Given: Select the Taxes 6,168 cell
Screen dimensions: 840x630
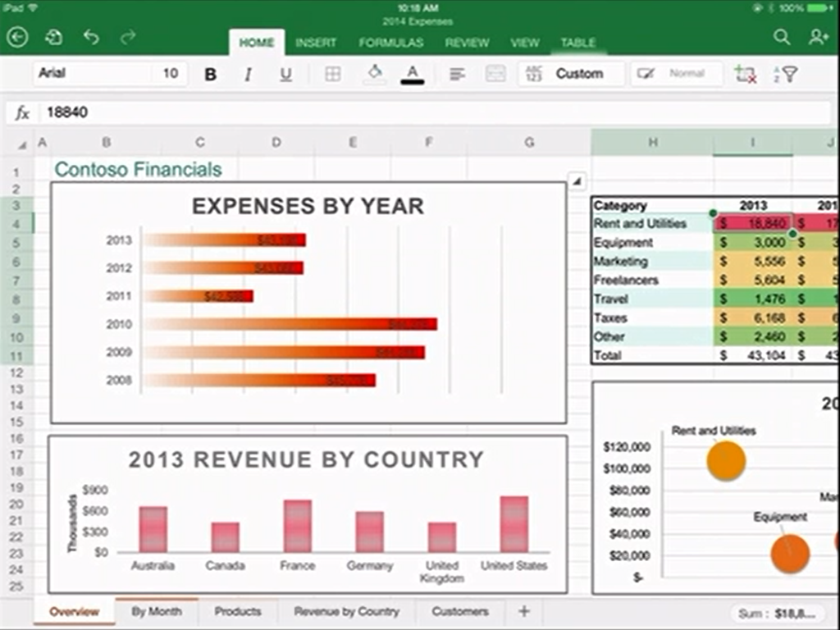Looking at the screenshot, I should click(753, 317).
